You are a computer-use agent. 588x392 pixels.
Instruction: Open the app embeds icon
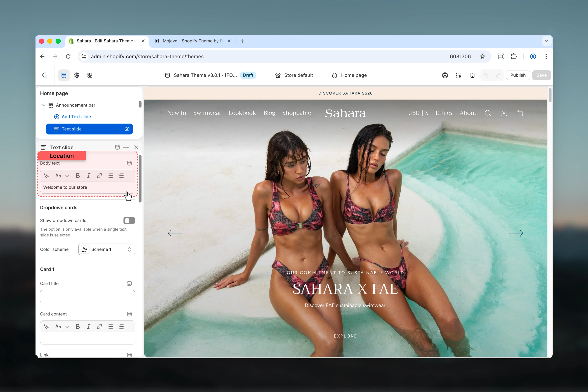pos(90,75)
